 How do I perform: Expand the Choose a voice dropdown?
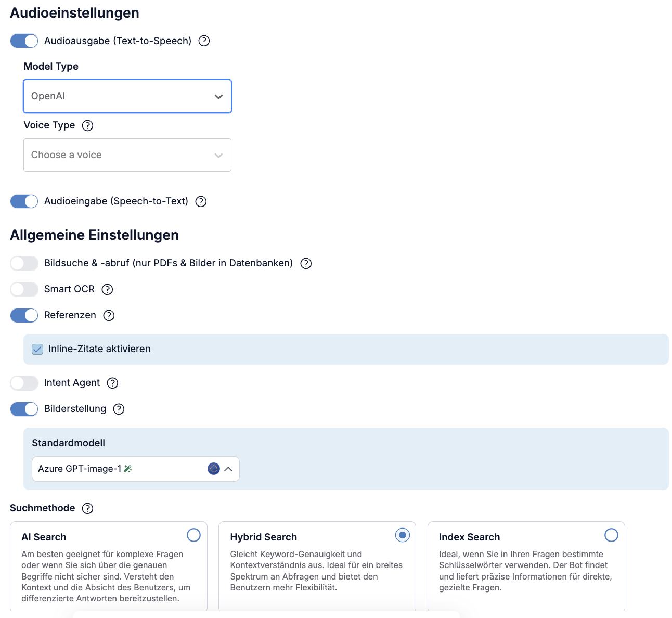tap(127, 155)
